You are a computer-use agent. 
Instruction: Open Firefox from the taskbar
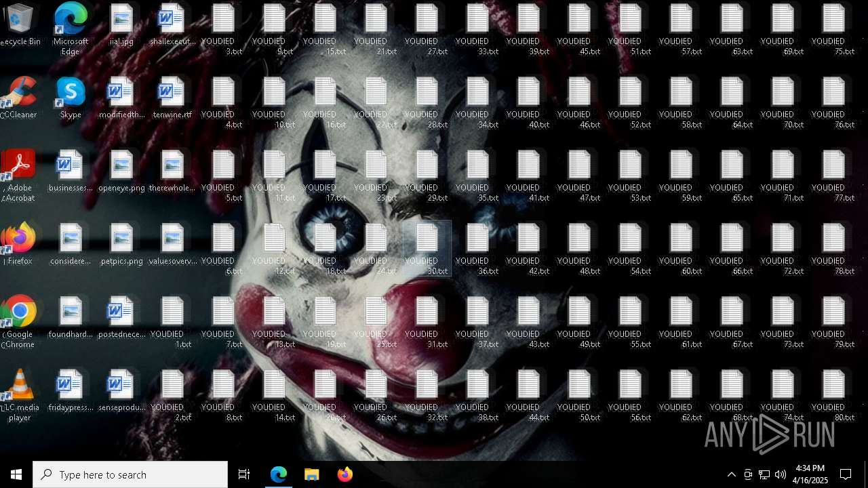tap(344, 474)
